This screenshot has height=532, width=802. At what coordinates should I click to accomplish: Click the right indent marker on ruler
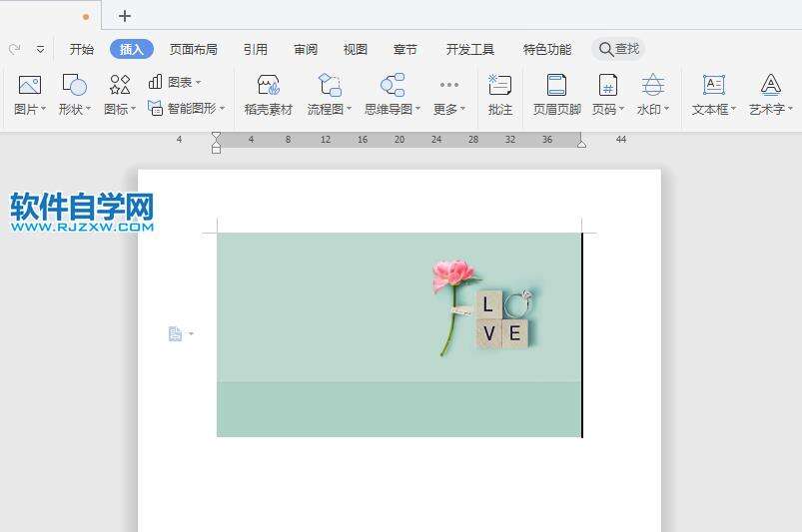[581, 143]
